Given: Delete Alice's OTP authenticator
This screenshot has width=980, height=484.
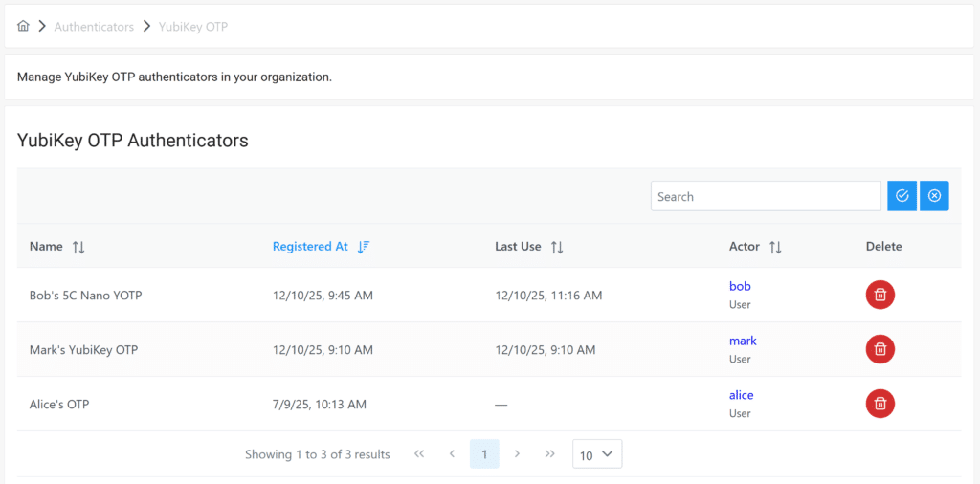Looking at the screenshot, I should point(880,404).
